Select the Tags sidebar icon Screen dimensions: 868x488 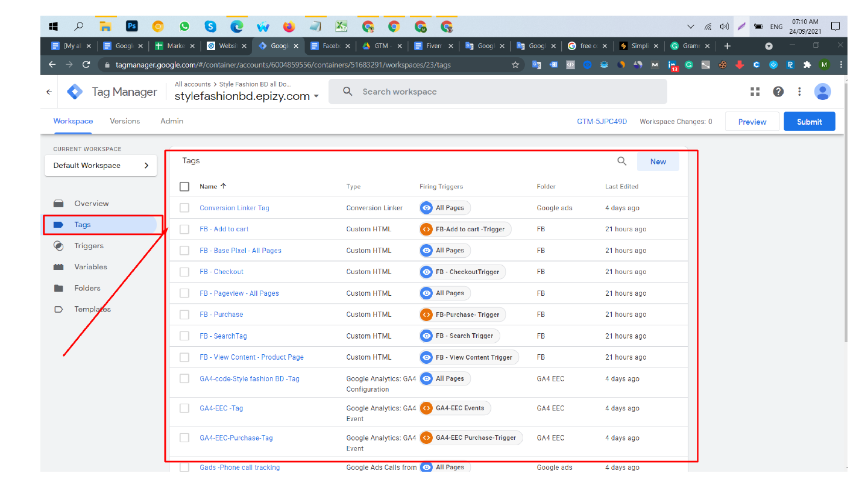58,225
